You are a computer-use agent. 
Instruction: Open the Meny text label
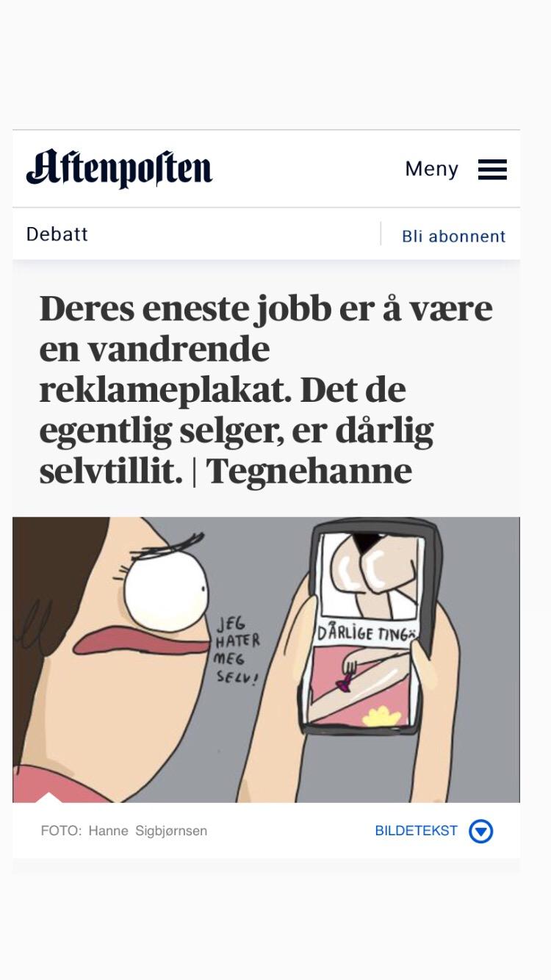[x=432, y=169]
